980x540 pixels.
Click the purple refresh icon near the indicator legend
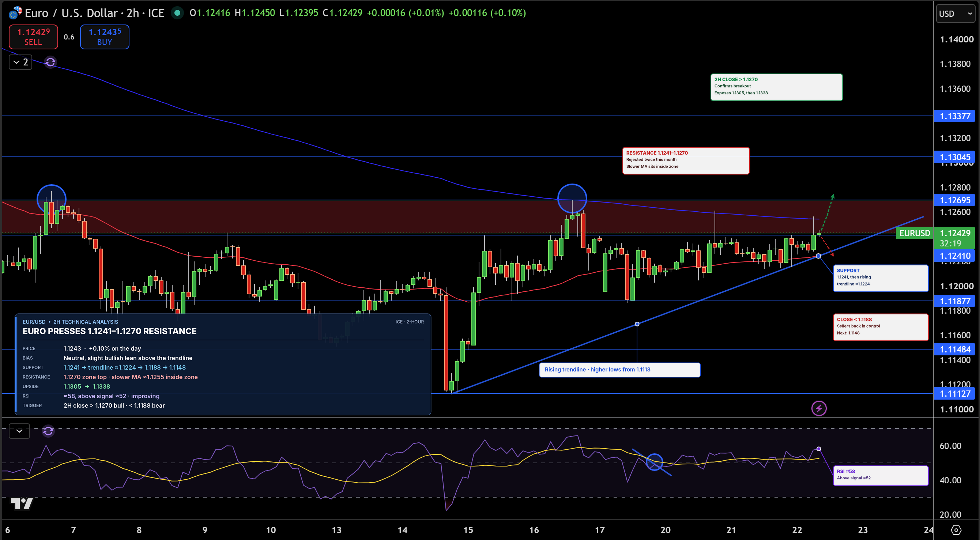click(x=50, y=62)
